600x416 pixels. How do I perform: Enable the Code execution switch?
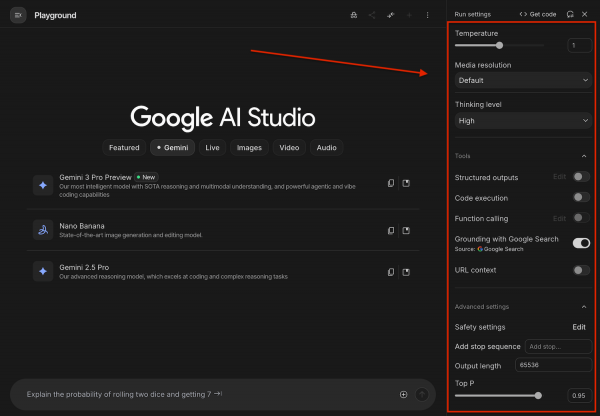click(581, 197)
